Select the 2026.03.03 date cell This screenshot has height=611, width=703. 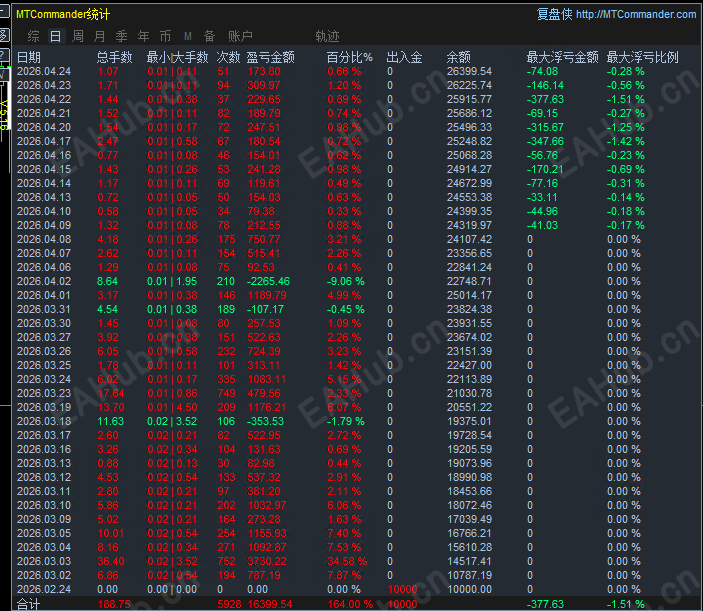click(44, 561)
